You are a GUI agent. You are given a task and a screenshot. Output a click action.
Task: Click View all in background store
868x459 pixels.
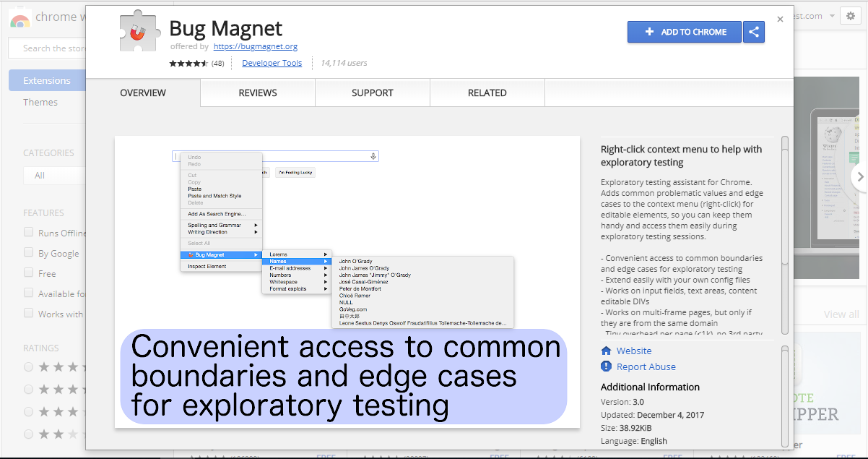click(x=841, y=314)
